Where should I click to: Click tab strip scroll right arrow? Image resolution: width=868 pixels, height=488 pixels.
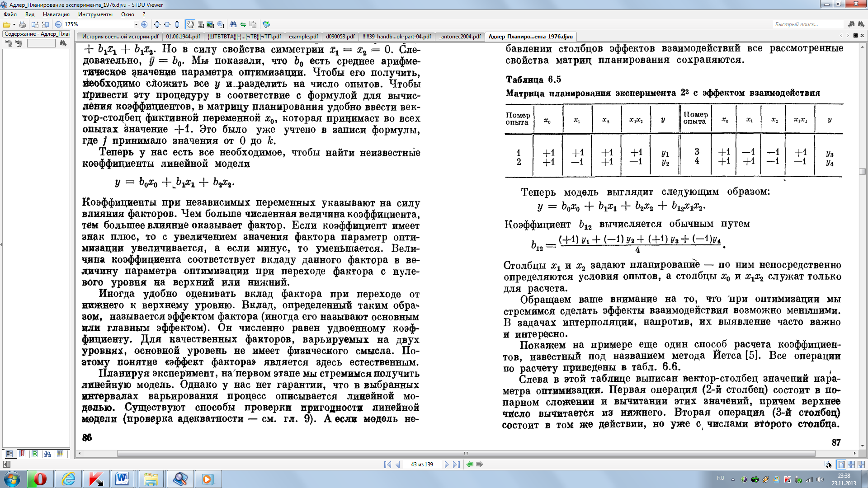click(x=848, y=36)
